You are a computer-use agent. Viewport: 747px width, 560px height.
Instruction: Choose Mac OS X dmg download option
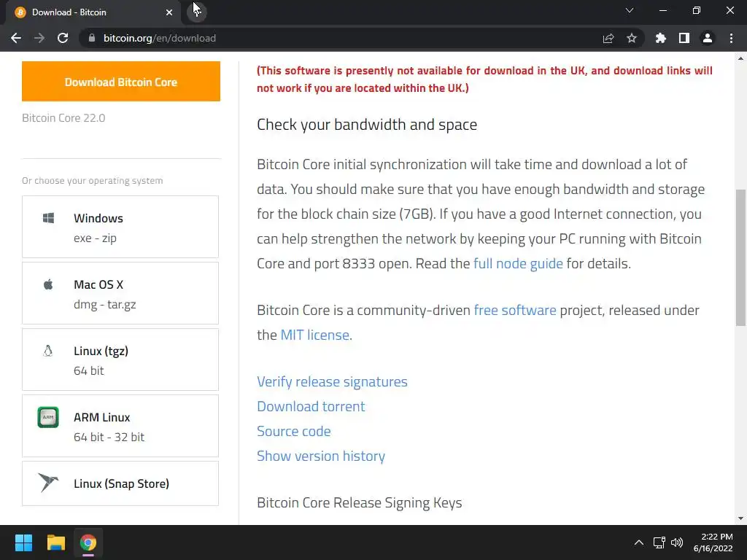click(120, 293)
